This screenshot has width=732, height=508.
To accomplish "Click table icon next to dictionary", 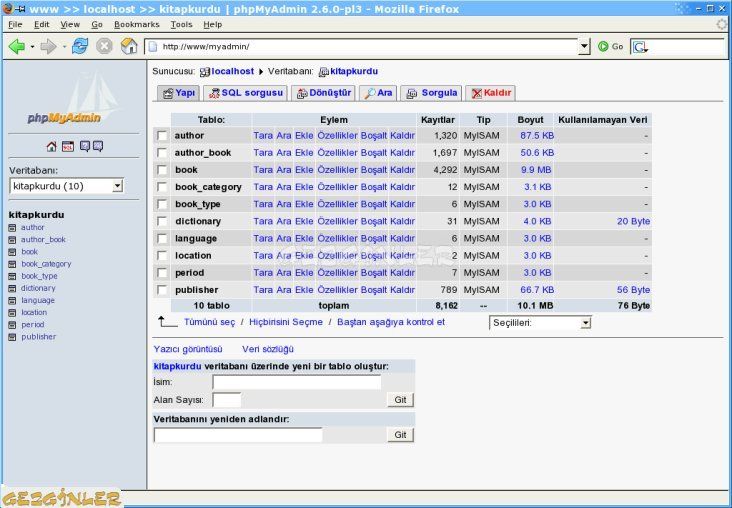I will click(13, 289).
